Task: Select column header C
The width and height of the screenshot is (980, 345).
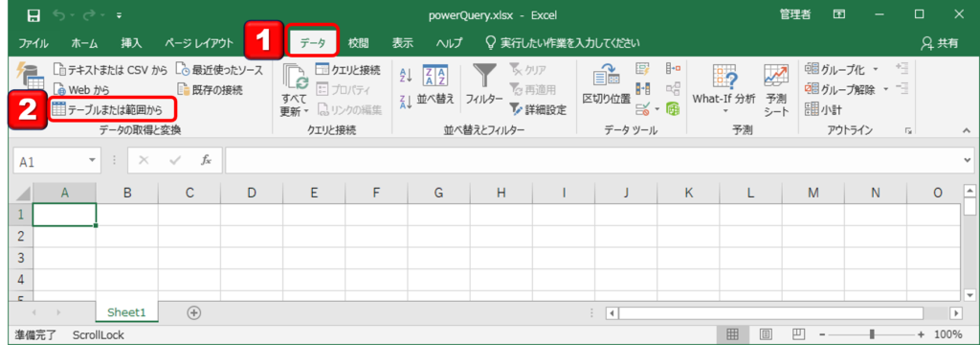Action: pyautogui.click(x=189, y=194)
